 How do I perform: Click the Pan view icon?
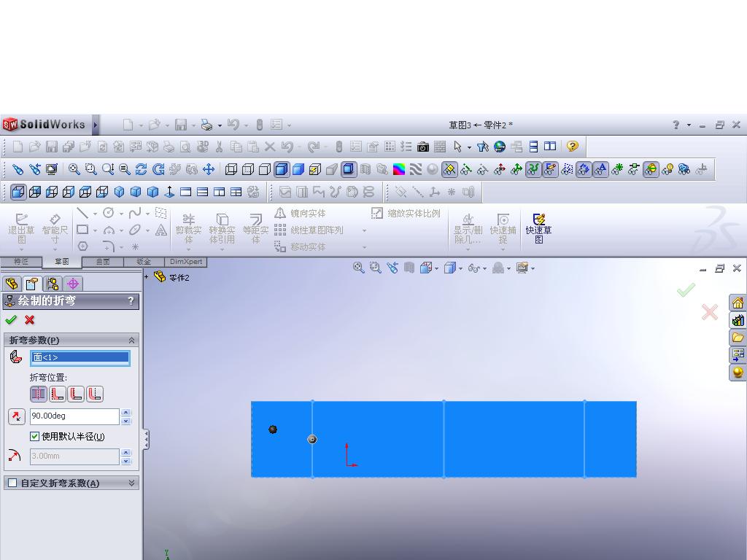208,169
